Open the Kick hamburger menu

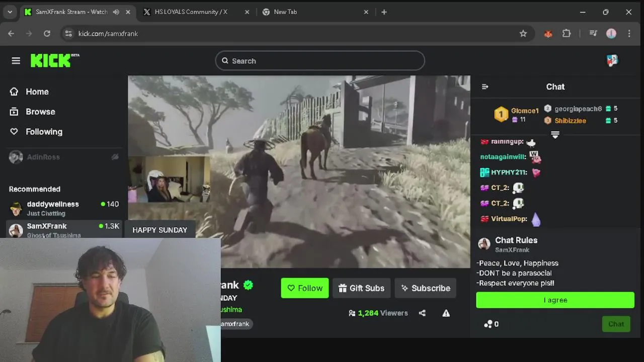16,61
